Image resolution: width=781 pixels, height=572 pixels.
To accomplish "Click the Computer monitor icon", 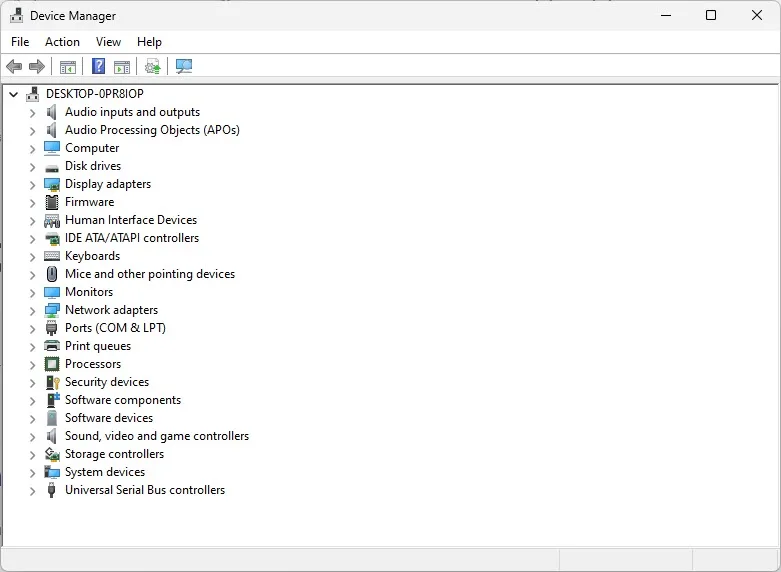I will point(52,148).
